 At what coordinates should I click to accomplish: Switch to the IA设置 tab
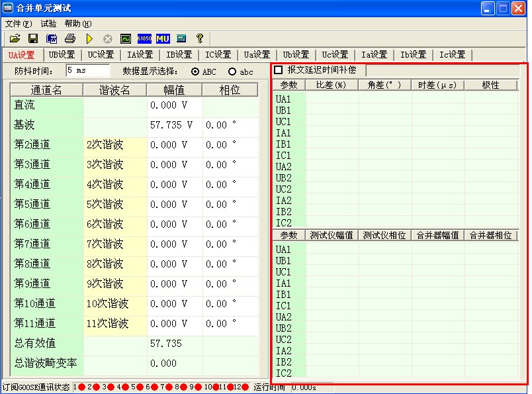(x=140, y=55)
